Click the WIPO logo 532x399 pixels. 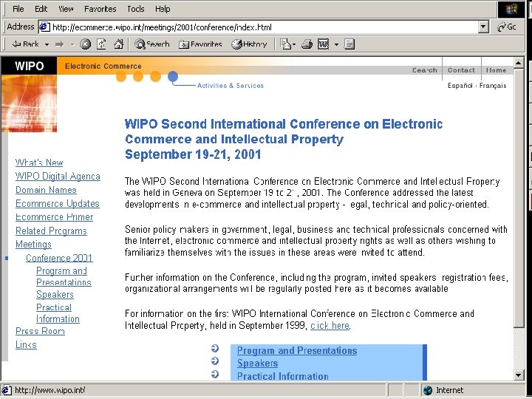point(29,66)
